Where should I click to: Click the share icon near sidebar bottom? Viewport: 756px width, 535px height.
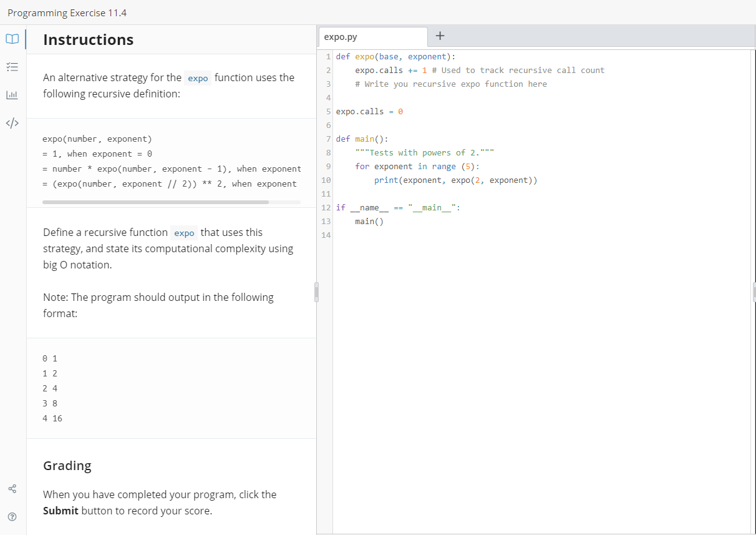coord(12,489)
